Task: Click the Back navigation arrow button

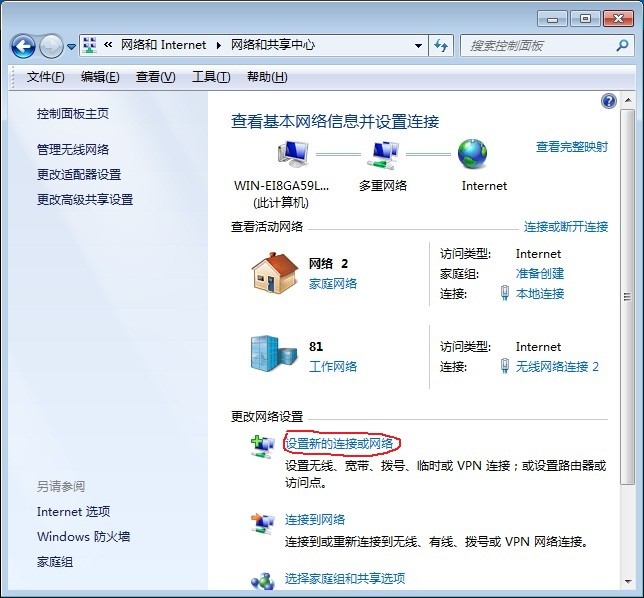Action: coord(23,46)
